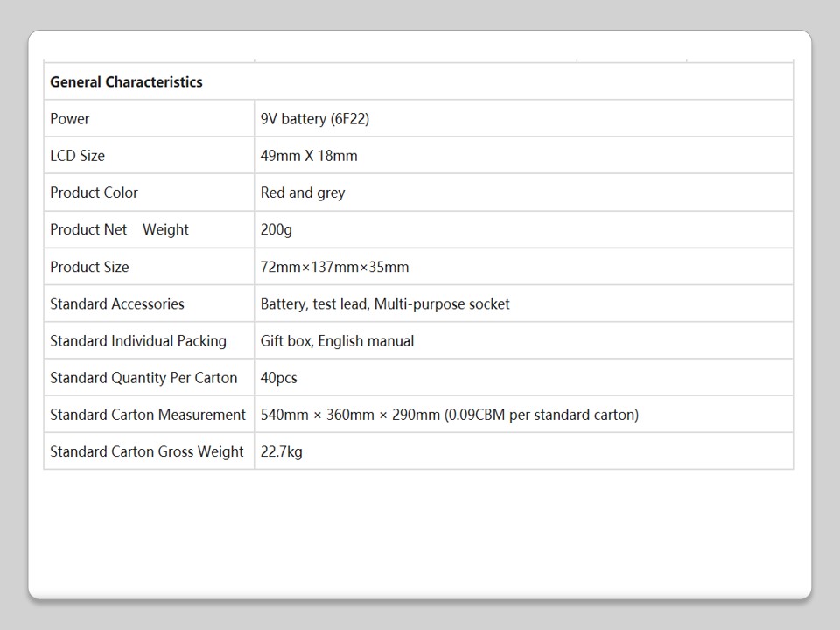Click the General Characteristics header row
The width and height of the screenshot is (840, 630).
click(x=126, y=82)
